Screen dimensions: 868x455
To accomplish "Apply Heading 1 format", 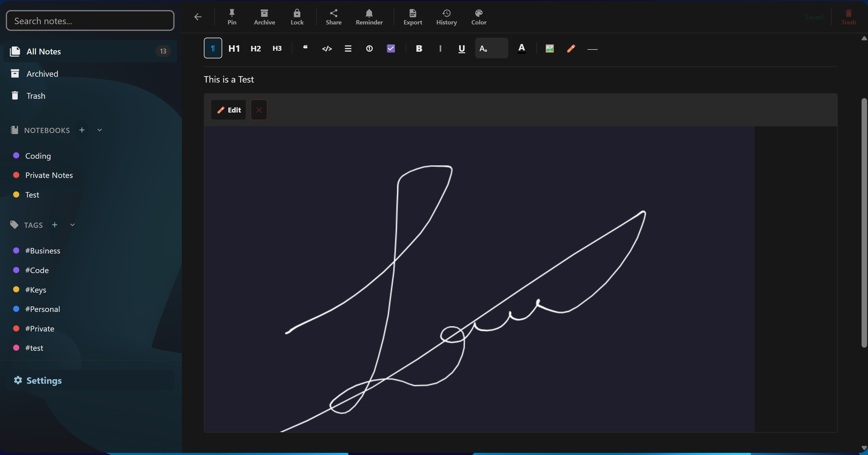I will pos(234,48).
